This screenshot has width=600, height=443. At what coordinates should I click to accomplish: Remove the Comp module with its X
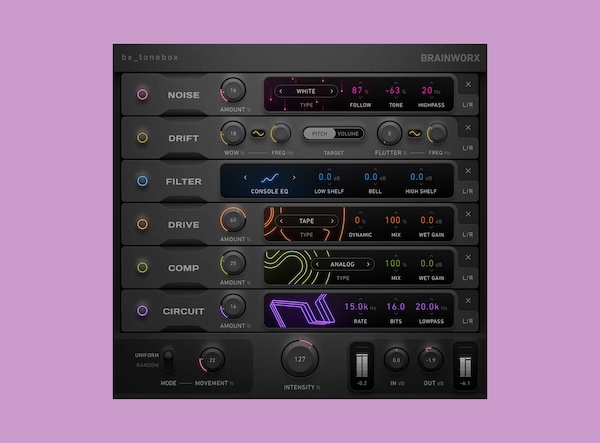pos(468,257)
